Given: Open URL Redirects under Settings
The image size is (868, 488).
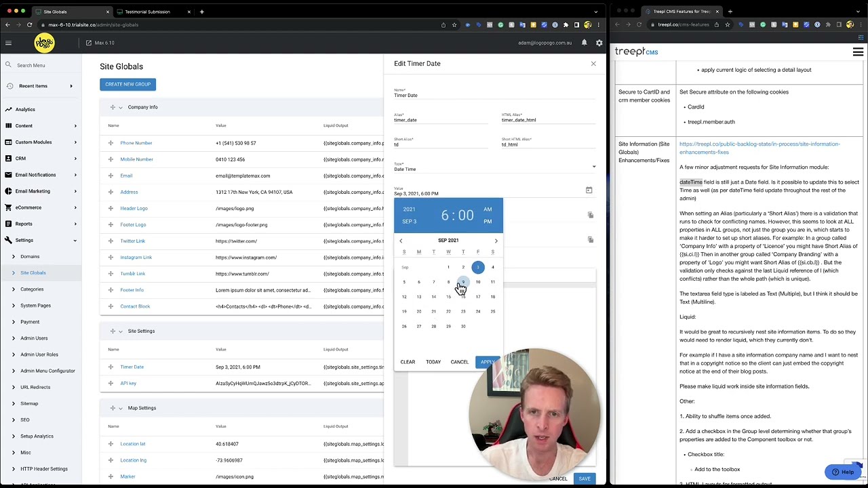Looking at the screenshot, I should [35, 387].
